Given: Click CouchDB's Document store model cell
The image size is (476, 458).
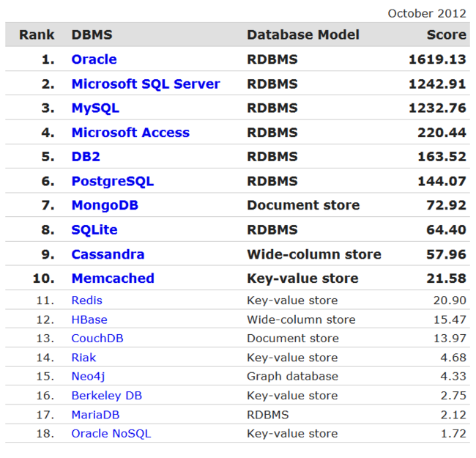Looking at the screenshot, I should tap(293, 339).
